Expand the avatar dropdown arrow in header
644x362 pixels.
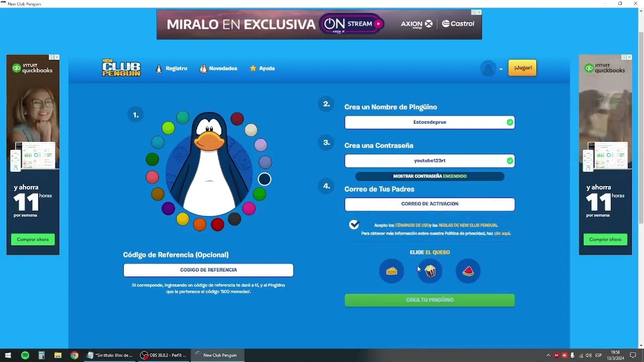501,69
